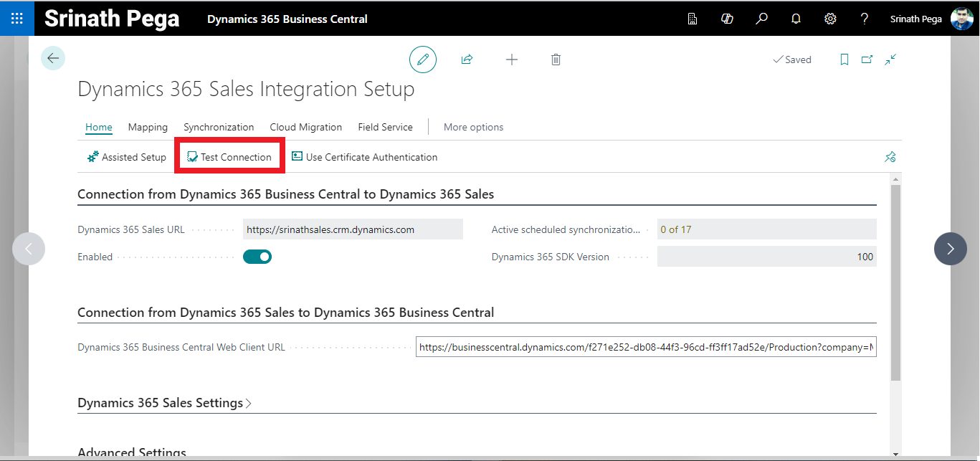Click the pencil edit icon
Image resolution: width=980 pixels, height=461 pixels.
pos(423,60)
